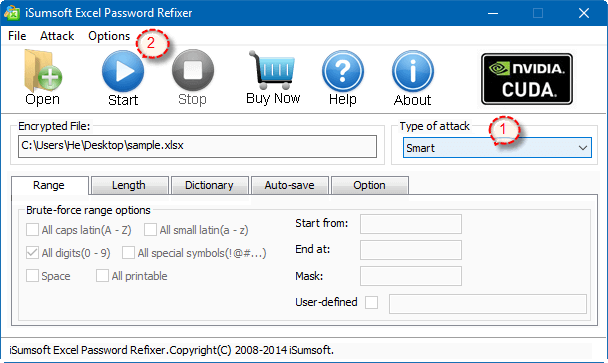Toggle the All printable checkbox
Viewport: 608px width, 363px height.
point(102,276)
